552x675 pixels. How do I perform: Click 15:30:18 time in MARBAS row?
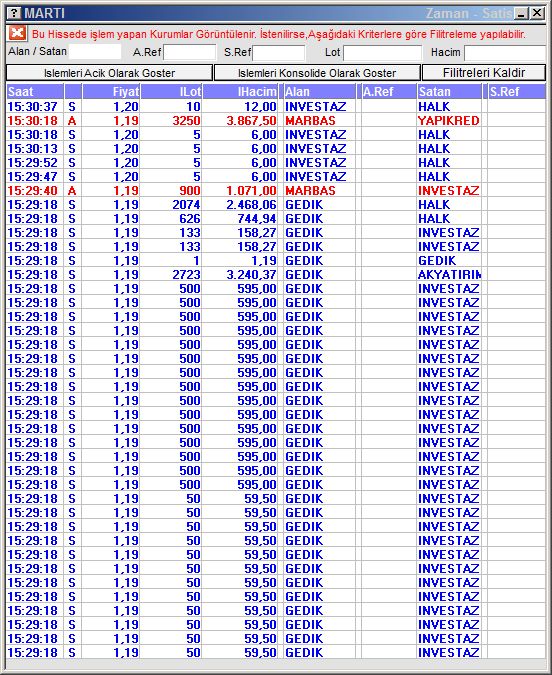tap(33, 121)
